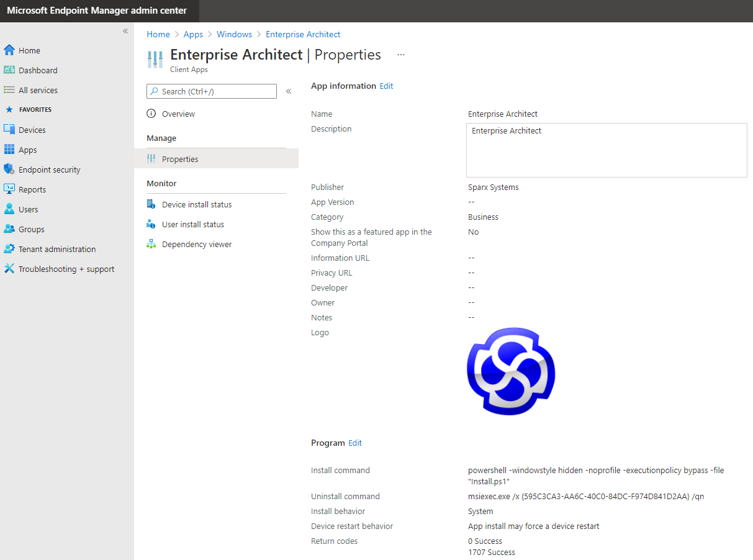
Task: Open Device install status
Action: point(196,205)
